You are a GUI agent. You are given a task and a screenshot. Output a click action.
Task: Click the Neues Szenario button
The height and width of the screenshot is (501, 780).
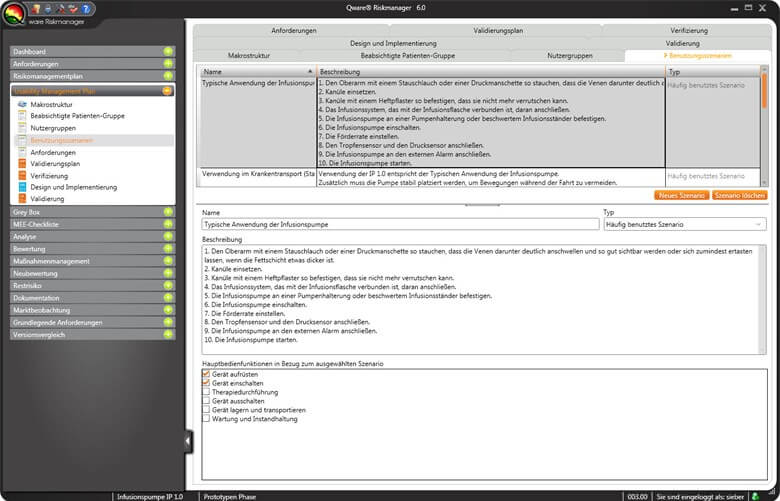[x=682, y=196]
